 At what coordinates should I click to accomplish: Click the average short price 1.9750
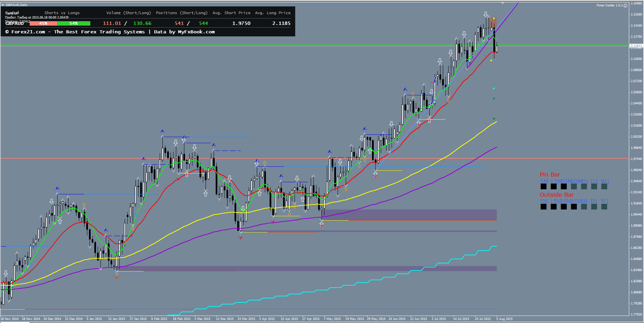(241, 23)
